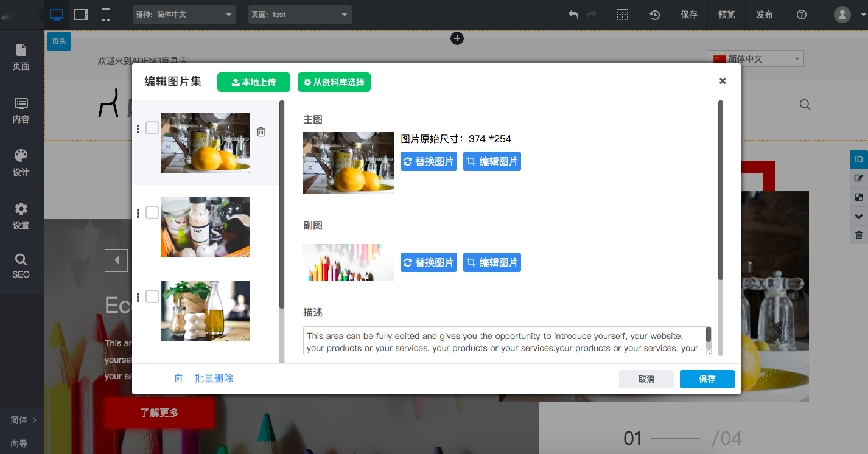This screenshot has width=868, height=454.
Task: Click 批量删除 batch delete link
Action: point(214,379)
